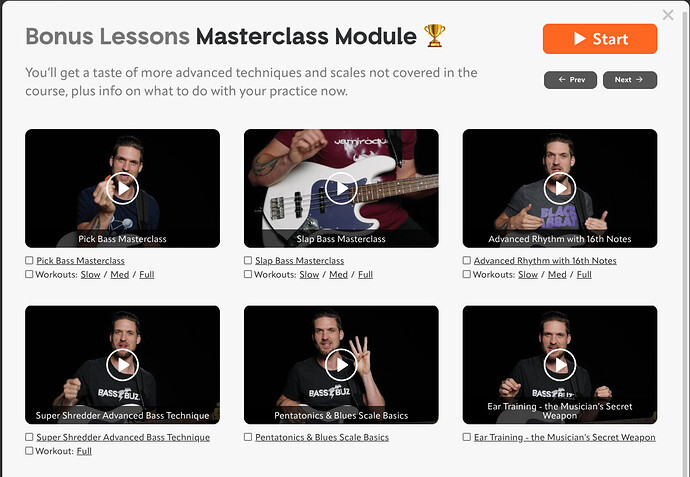690x477 pixels.
Task: Check Pentatonics & Blues Scale Basics checkbox
Action: tap(248, 437)
